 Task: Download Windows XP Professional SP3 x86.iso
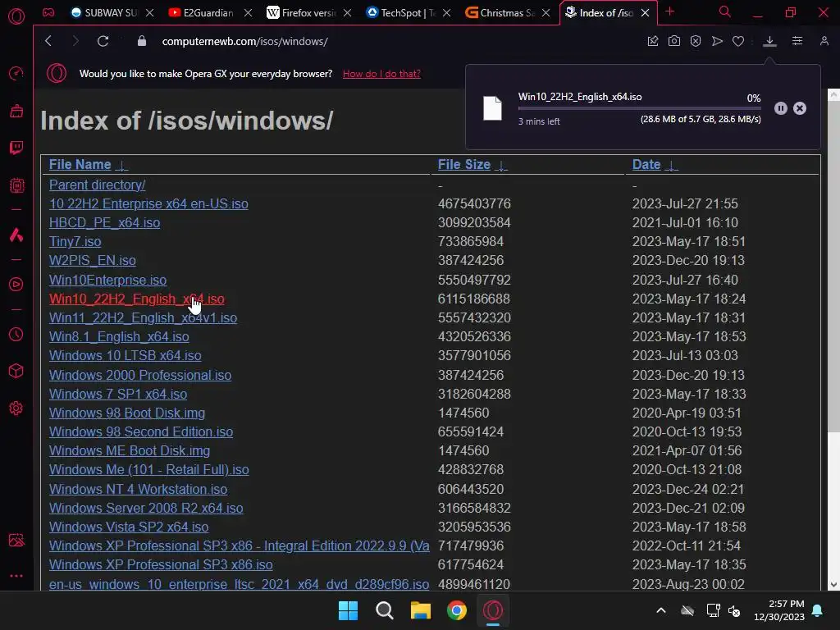pos(161,564)
